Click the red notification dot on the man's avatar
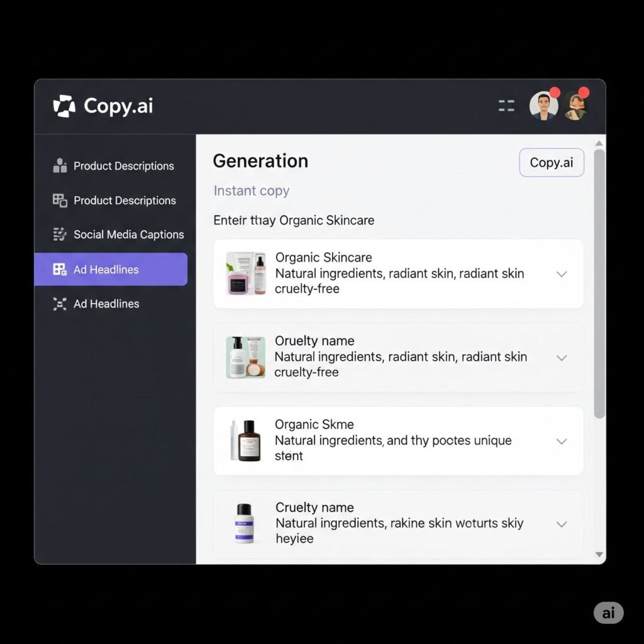Viewport: 644px width, 644px height. (x=555, y=92)
